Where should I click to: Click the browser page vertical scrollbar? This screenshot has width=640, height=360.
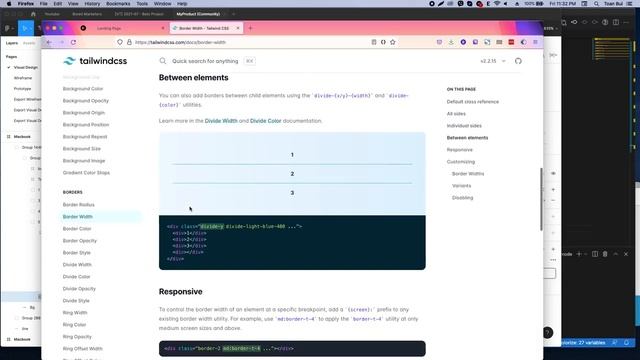541,199
